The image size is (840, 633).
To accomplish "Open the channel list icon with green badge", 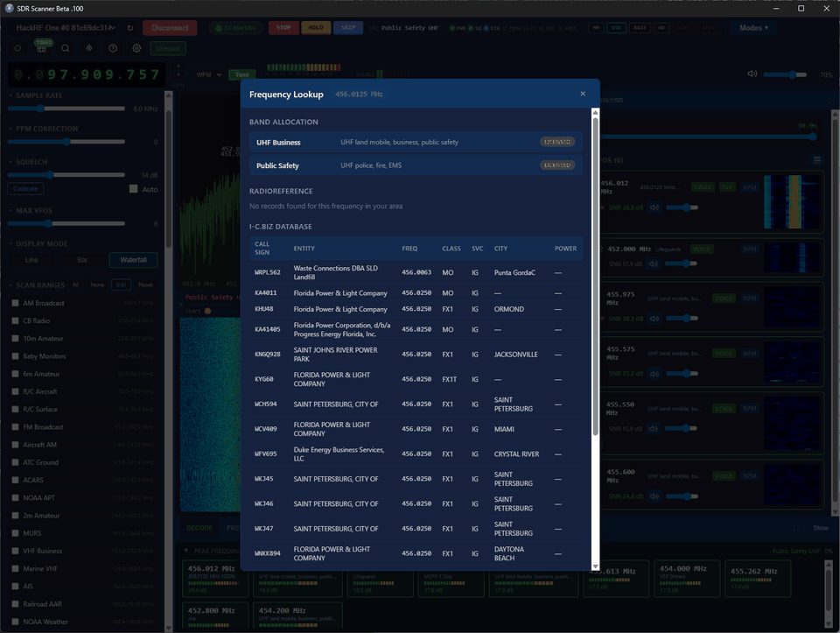I will coord(42,47).
